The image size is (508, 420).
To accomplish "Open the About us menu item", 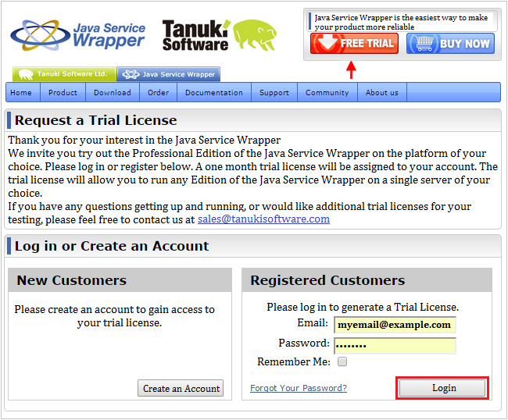I will coord(382,93).
